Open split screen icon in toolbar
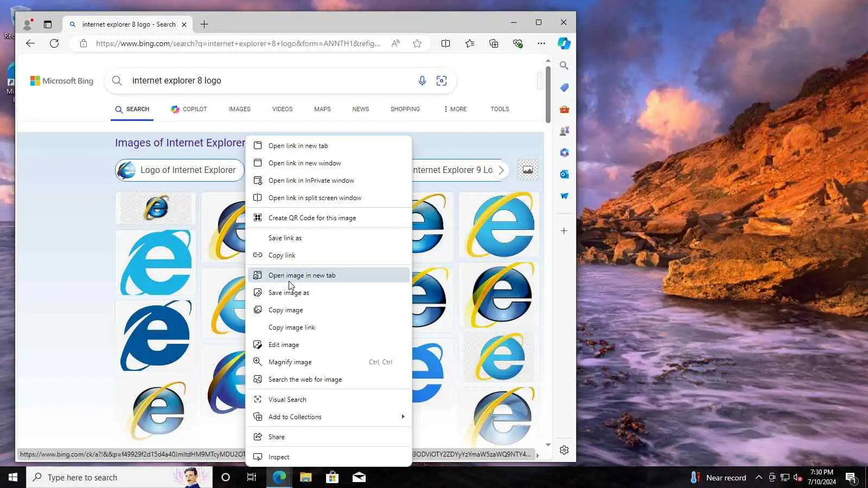 (445, 43)
